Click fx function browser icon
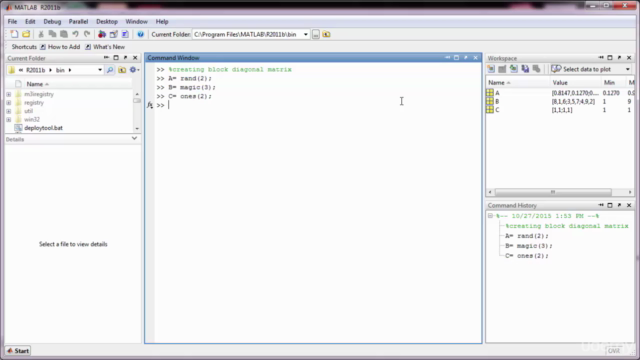This screenshot has height=360, width=640. (150, 105)
